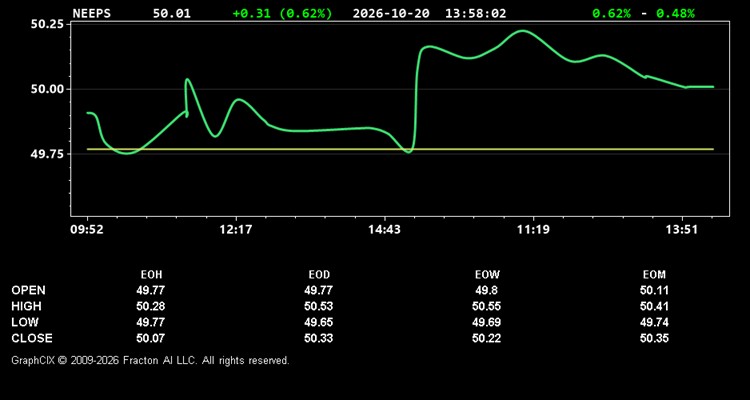The image size is (750, 400).
Task: Select EOD high value 50.53
Action: pyautogui.click(x=319, y=306)
